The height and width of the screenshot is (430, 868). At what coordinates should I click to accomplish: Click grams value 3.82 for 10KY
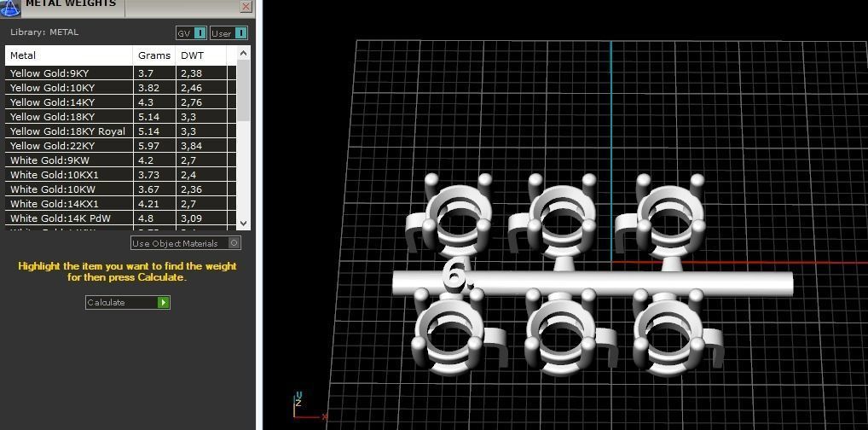(148, 88)
